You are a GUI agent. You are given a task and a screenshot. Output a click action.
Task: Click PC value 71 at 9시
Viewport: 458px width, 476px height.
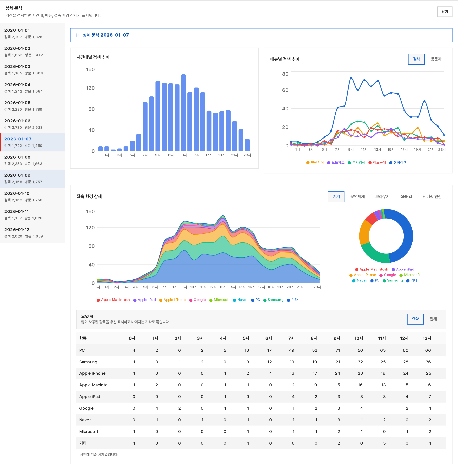338,350
